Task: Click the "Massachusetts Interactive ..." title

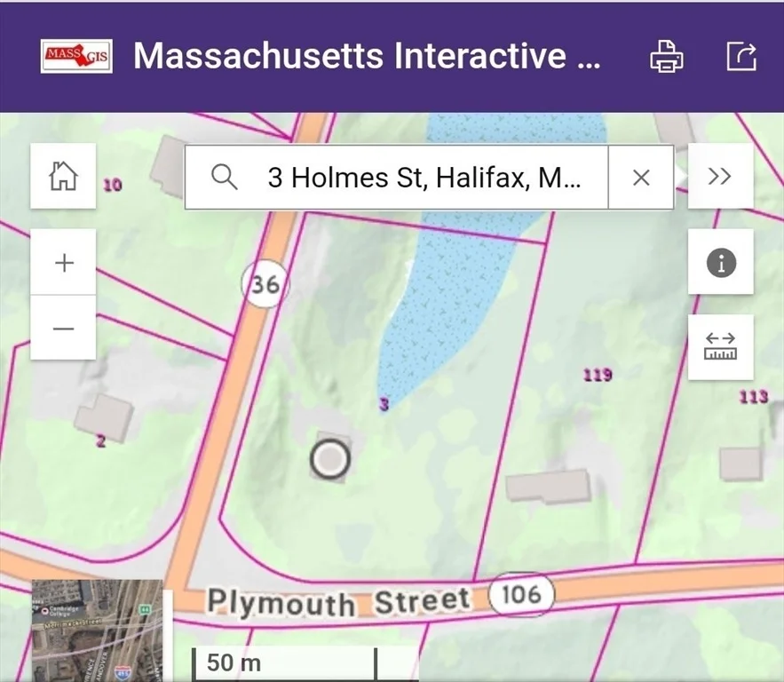Action: [367, 55]
